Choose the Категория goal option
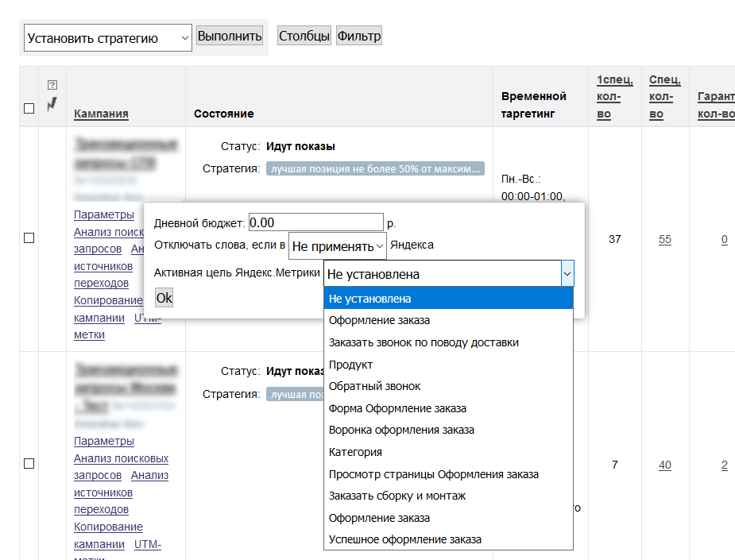Screen dimensions: 735x560 click(355, 452)
